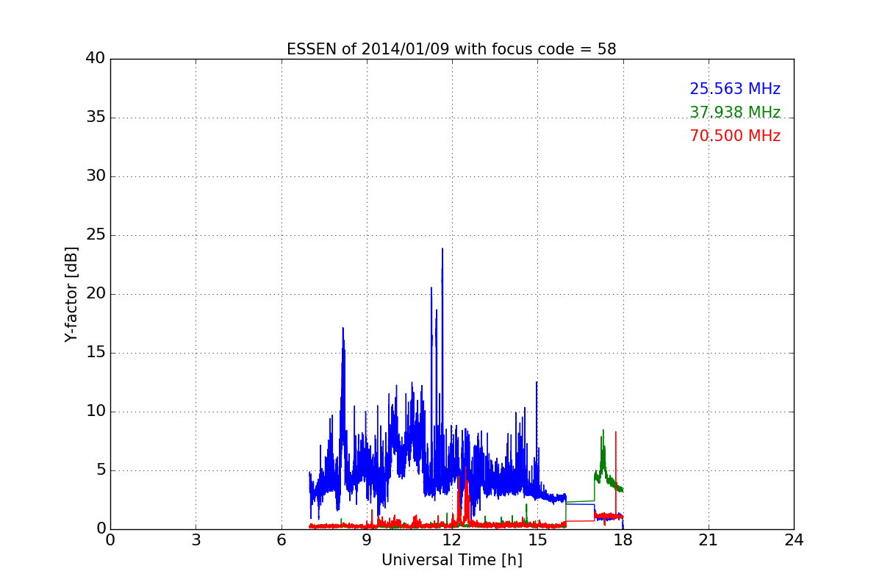Click the x-axis tick label 3
Screen dimensions: 882x588
coord(196,540)
